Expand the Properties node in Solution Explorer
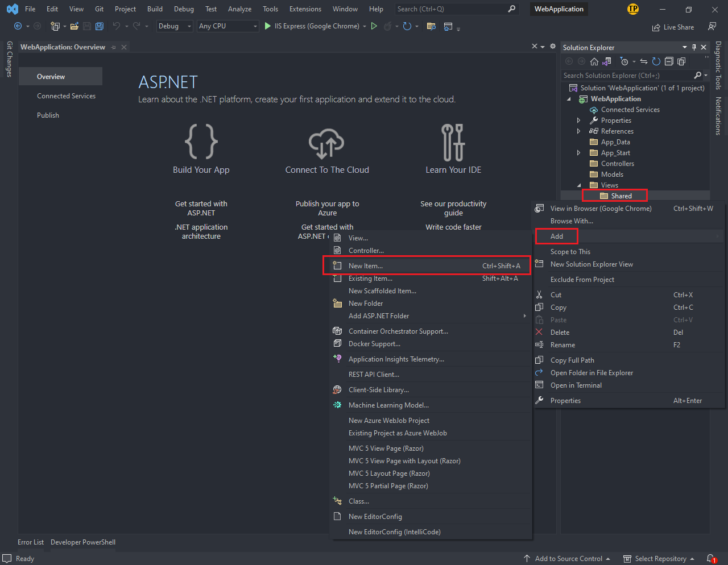 pos(578,121)
